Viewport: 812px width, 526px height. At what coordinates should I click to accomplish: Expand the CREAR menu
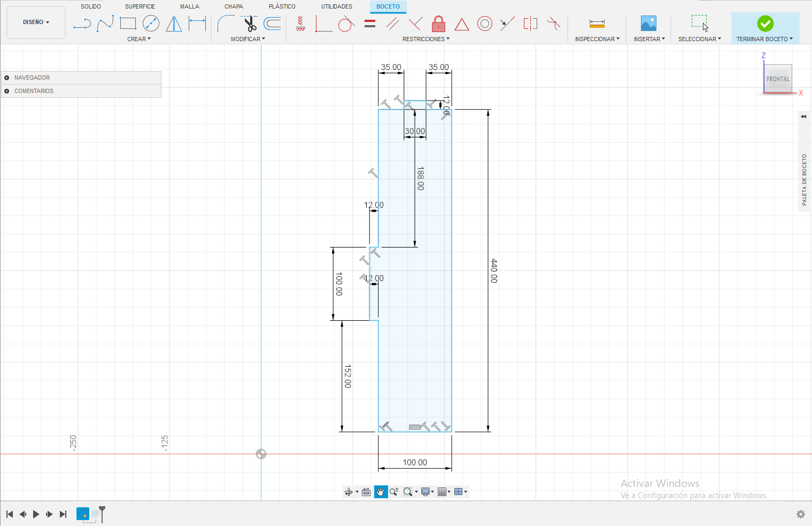139,39
